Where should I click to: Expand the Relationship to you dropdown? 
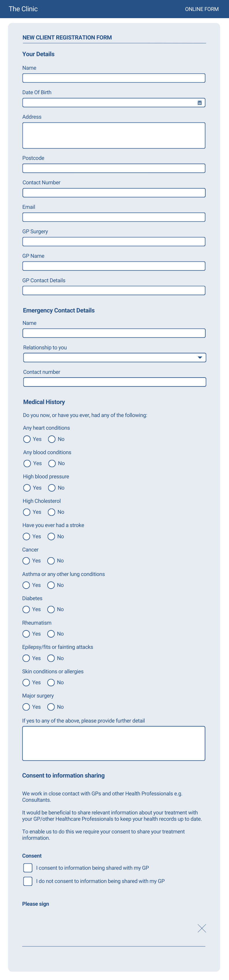pos(200,357)
